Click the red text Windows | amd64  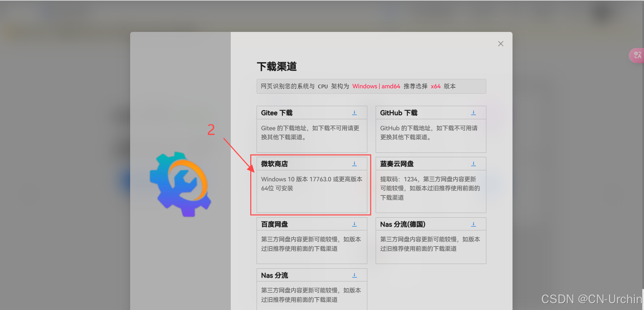376,86
